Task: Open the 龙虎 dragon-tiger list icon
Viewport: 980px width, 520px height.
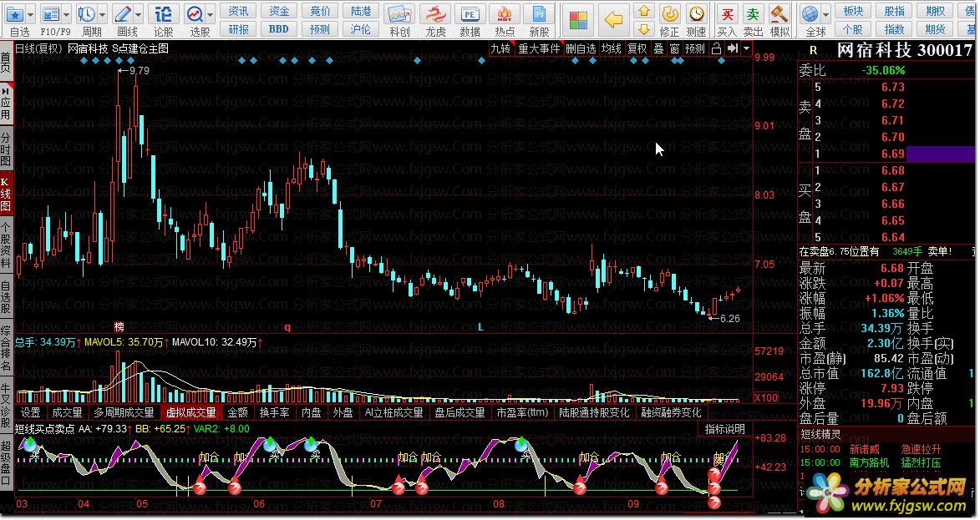Action: 435,14
